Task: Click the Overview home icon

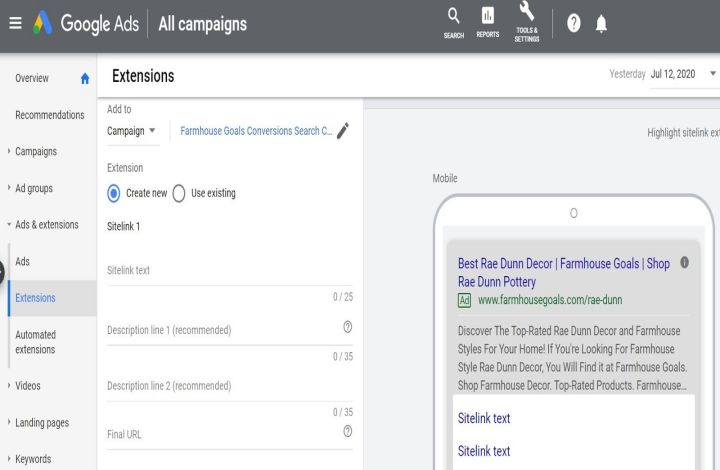Action: coord(85,78)
